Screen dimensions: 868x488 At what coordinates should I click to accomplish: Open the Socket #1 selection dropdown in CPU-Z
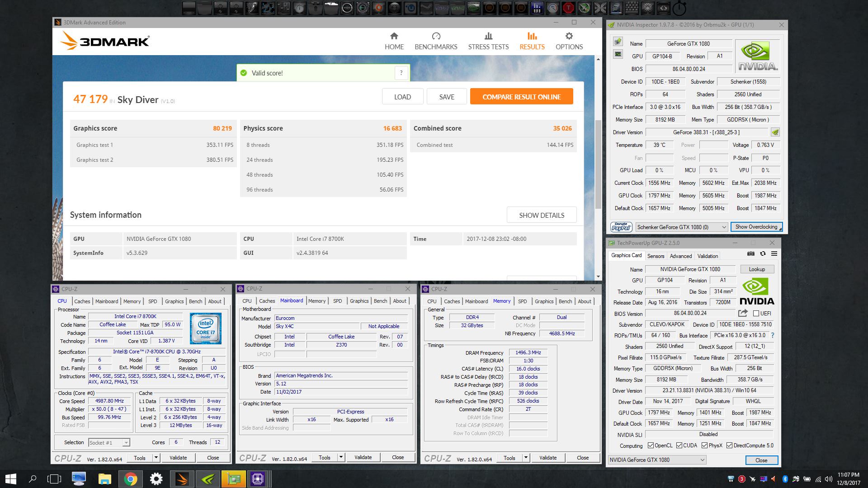point(109,442)
